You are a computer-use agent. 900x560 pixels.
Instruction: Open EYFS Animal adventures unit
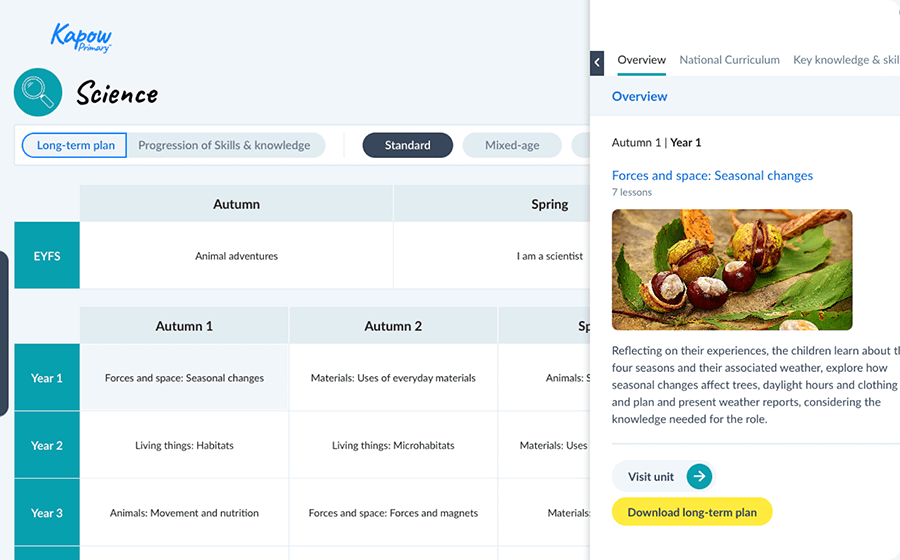click(236, 256)
